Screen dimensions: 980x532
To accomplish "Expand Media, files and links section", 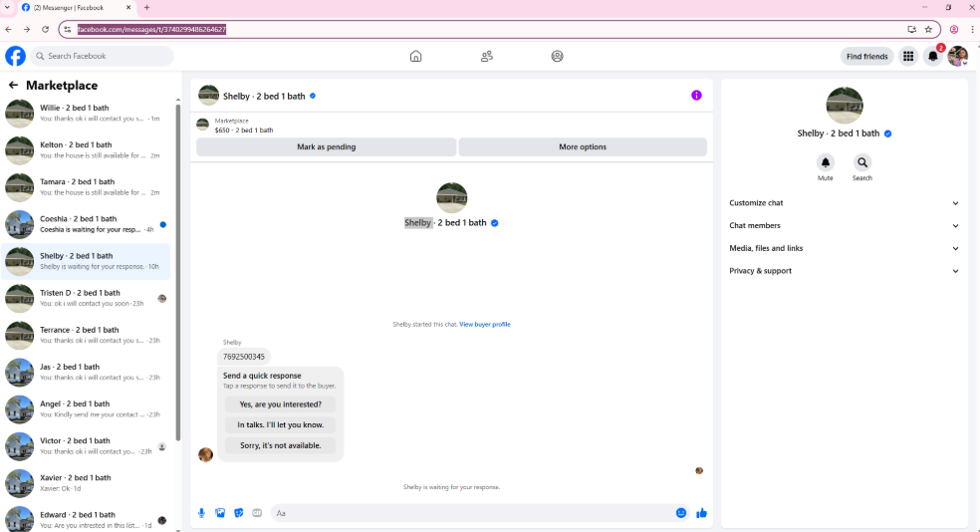I will pos(844,248).
